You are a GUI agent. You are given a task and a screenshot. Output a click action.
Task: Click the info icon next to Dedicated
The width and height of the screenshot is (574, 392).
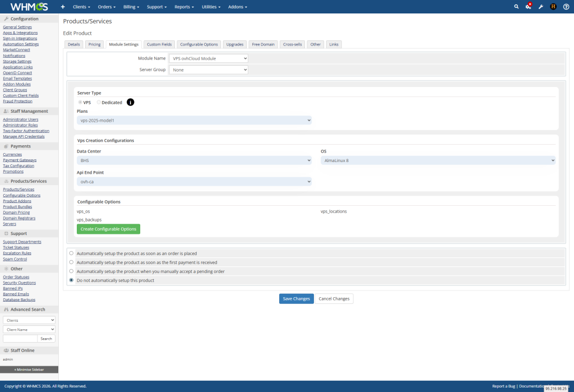point(130,102)
